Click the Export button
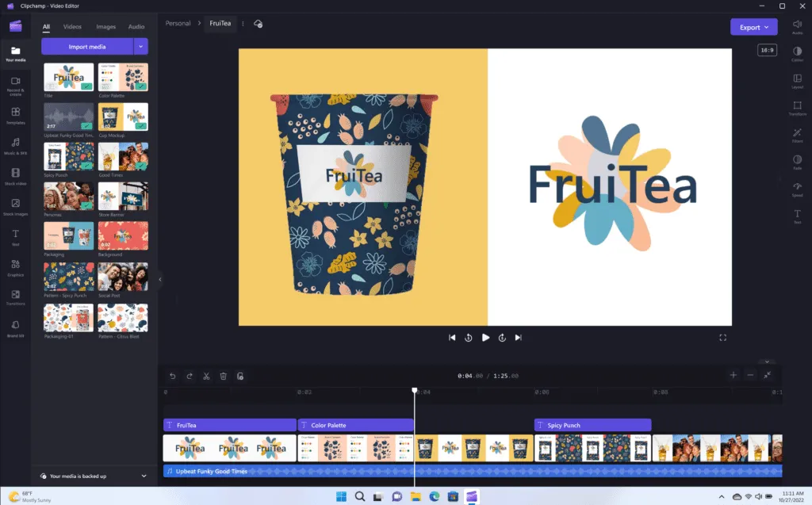The image size is (812, 505). [750, 26]
